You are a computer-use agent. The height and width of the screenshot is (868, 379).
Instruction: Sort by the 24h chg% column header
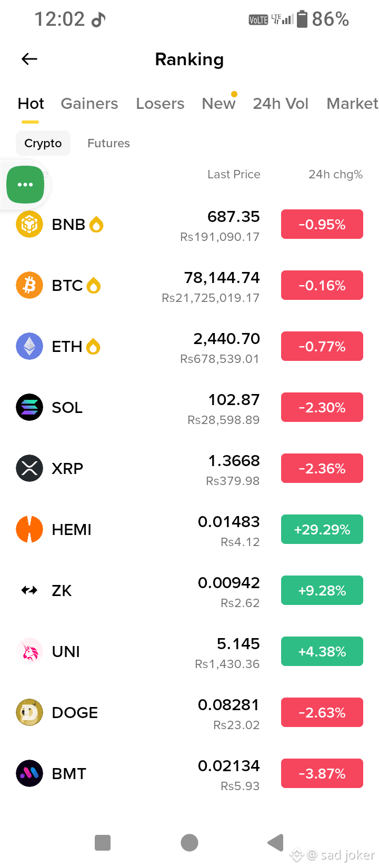[335, 174]
